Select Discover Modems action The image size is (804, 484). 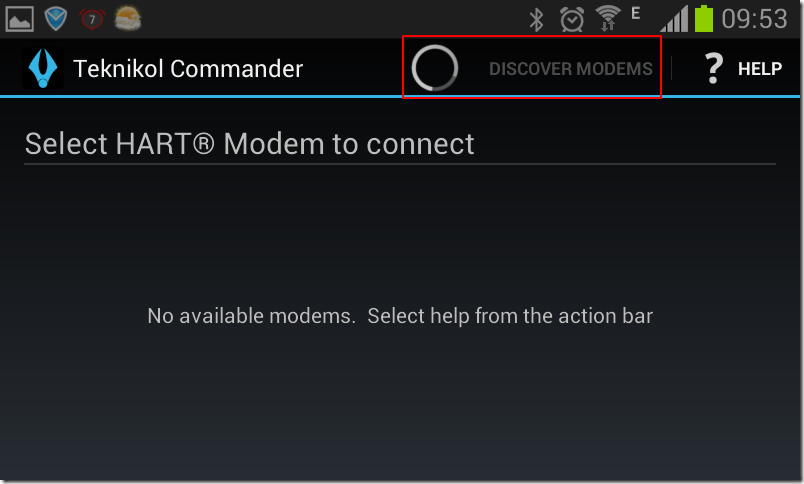pos(570,69)
